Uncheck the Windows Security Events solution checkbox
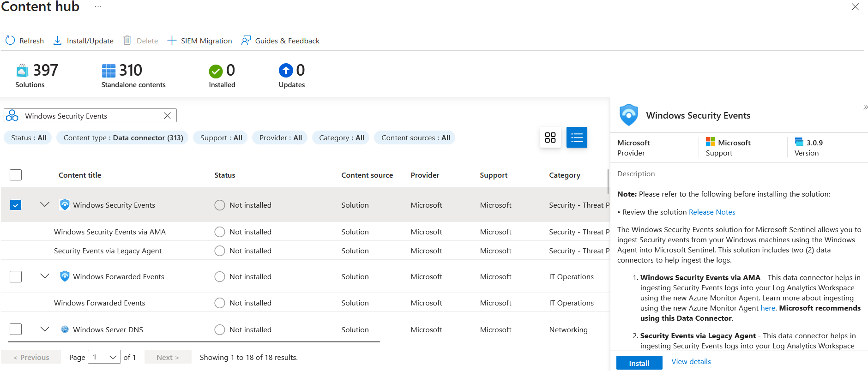Image resolution: width=868 pixels, height=371 pixels. coord(16,205)
